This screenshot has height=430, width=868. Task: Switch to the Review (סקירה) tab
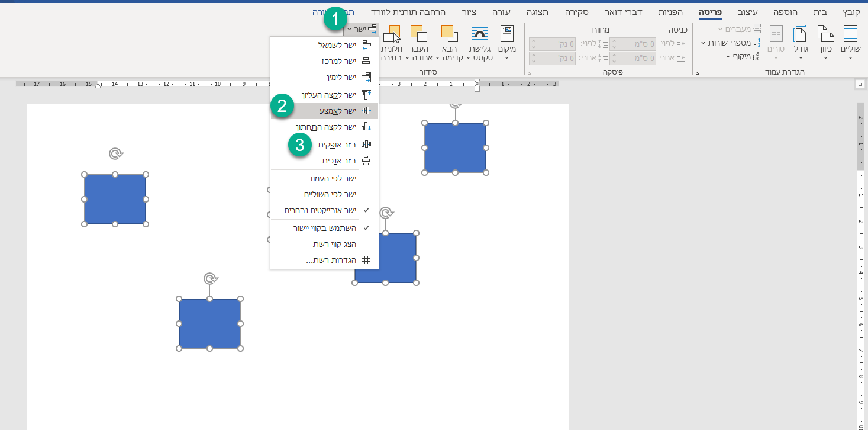(x=576, y=12)
